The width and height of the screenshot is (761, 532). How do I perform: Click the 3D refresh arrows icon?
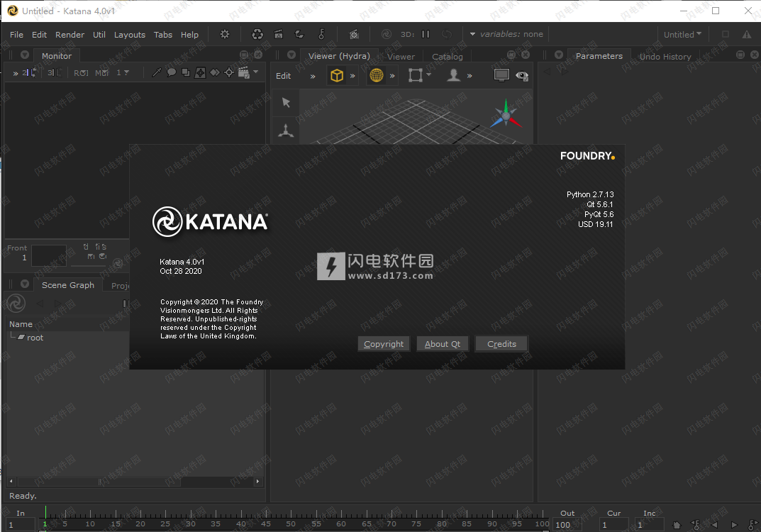coord(447,34)
